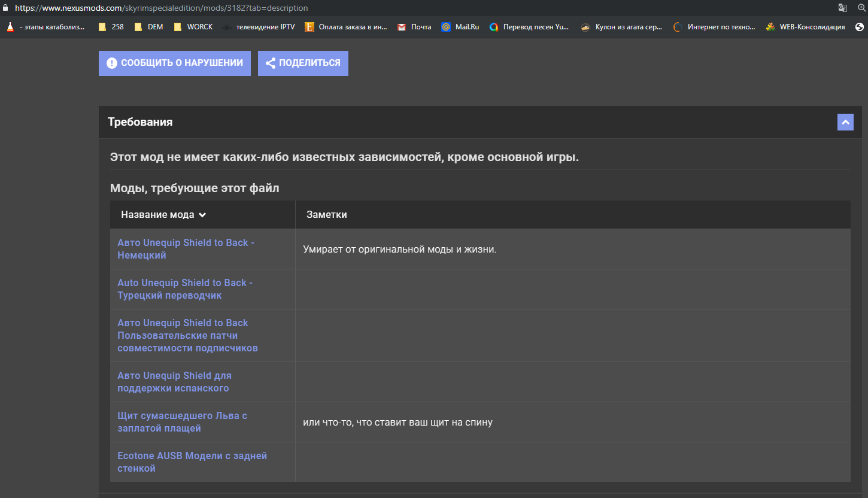Open Авто Unequip Shield to Back - Немецкий link
This screenshot has height=498, width=868.
186,249
